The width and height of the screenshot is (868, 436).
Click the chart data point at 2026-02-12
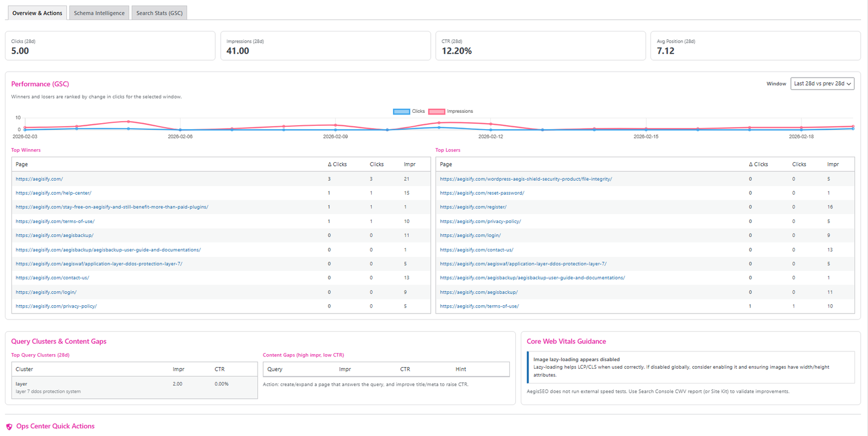point(491,130)
